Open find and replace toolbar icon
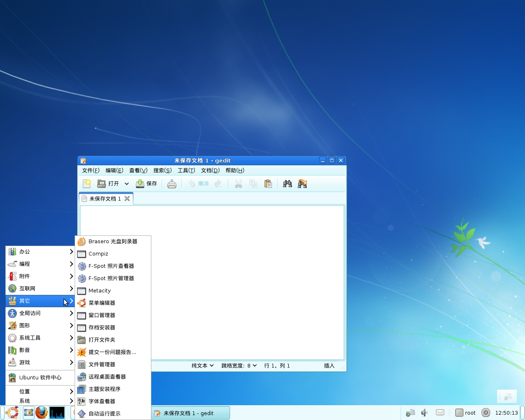The height and width of the screenshot is (420, 525). click(302, 184)
